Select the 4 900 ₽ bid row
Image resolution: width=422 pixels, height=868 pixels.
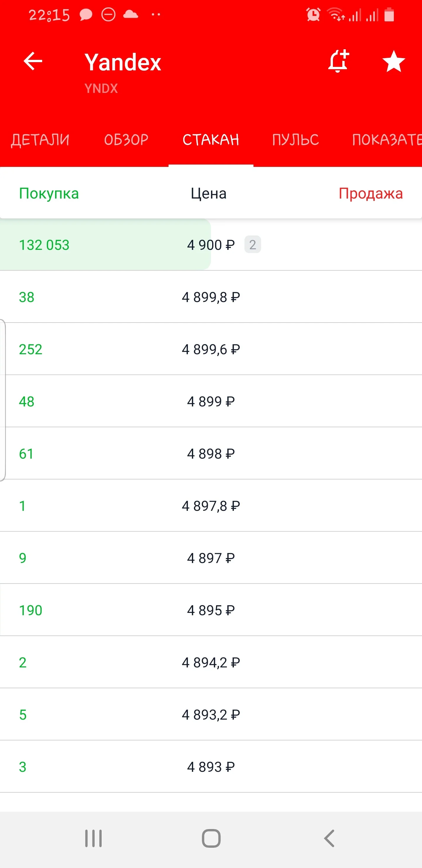click(211, 245)
